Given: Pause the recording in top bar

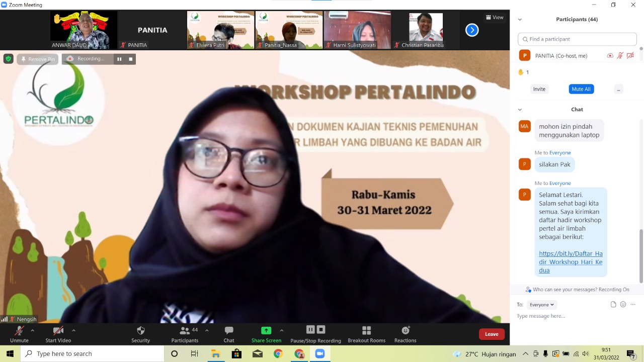Looking at the screenshot, I should 119,59.
